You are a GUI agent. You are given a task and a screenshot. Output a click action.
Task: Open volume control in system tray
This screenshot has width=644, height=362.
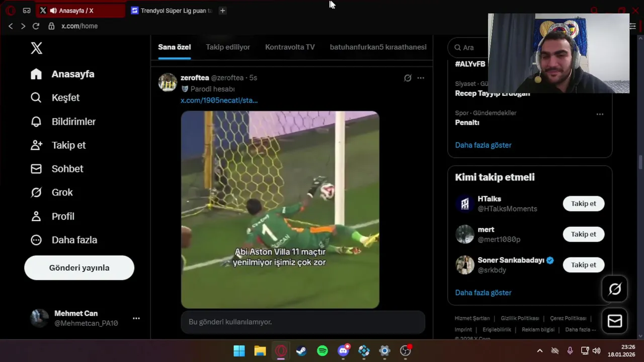tap(597, 351)
